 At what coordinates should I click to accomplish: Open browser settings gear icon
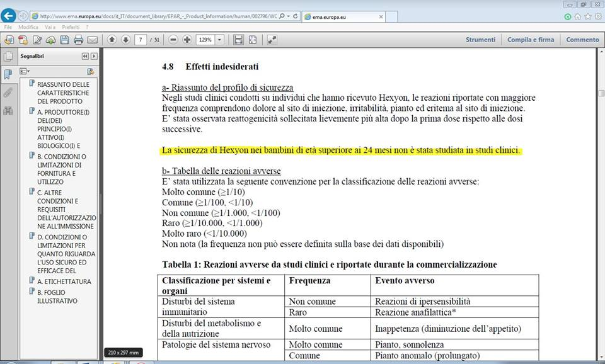pos(598,16)
